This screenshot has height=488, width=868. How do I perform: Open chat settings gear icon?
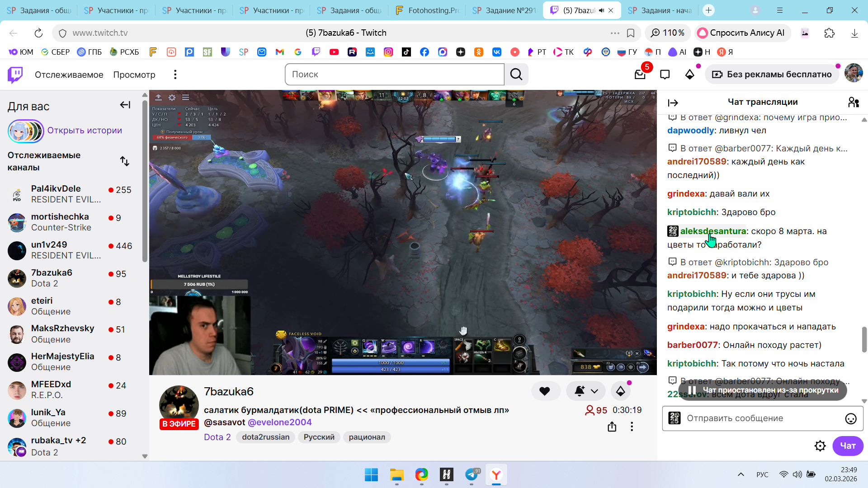tap(820, 446)
